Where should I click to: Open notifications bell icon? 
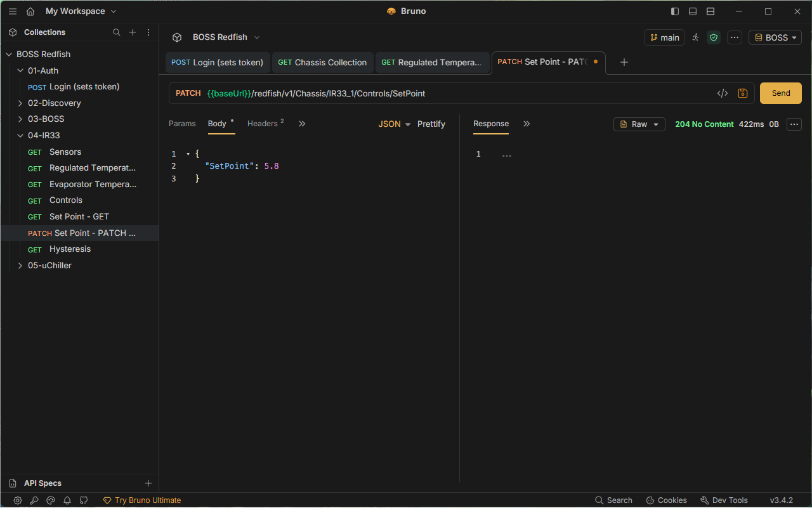coord(67,500)
